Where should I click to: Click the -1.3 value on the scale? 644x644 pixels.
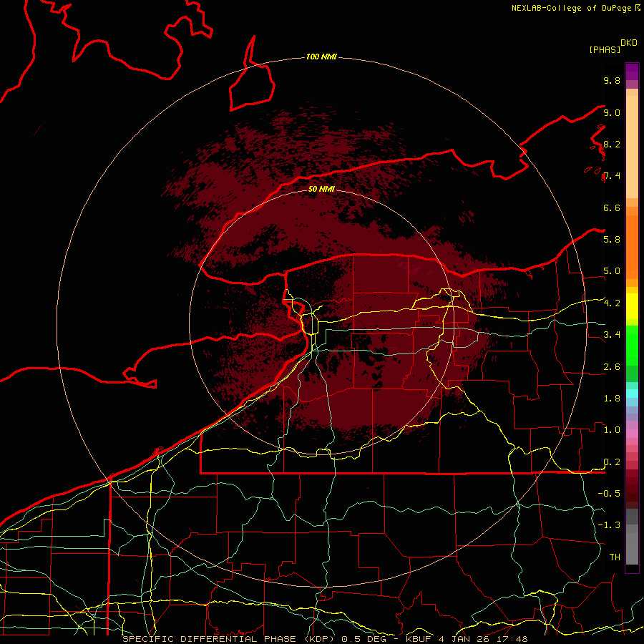609,525
